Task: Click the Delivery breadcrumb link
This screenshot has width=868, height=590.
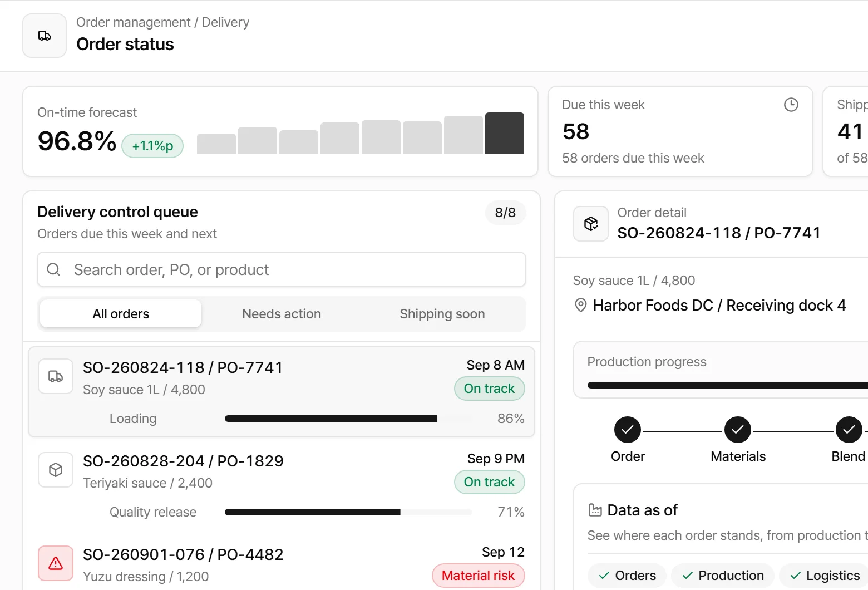Action: pyautogui.click(x=225, y=22)
